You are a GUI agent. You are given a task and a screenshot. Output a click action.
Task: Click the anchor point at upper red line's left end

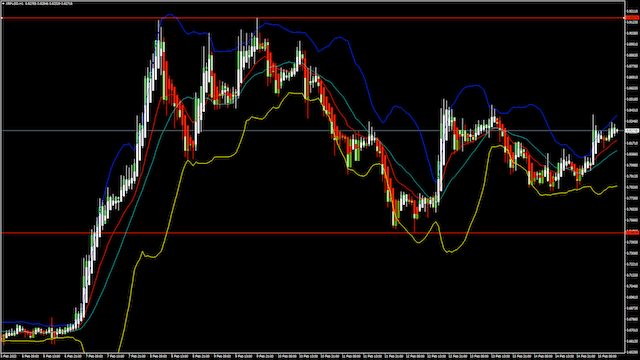coord(2,18)
